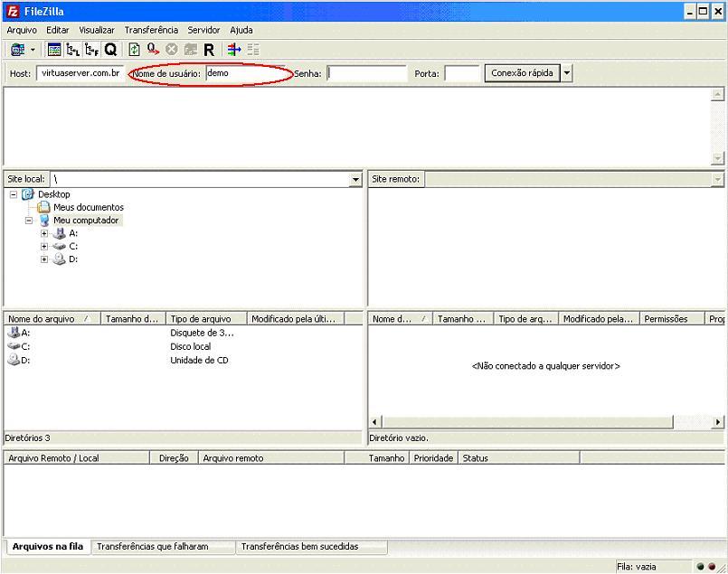Toggle remote directory tree icon
Image resolution: width=728 pixels, height=574 pixels.
click(x=91, y=49)
